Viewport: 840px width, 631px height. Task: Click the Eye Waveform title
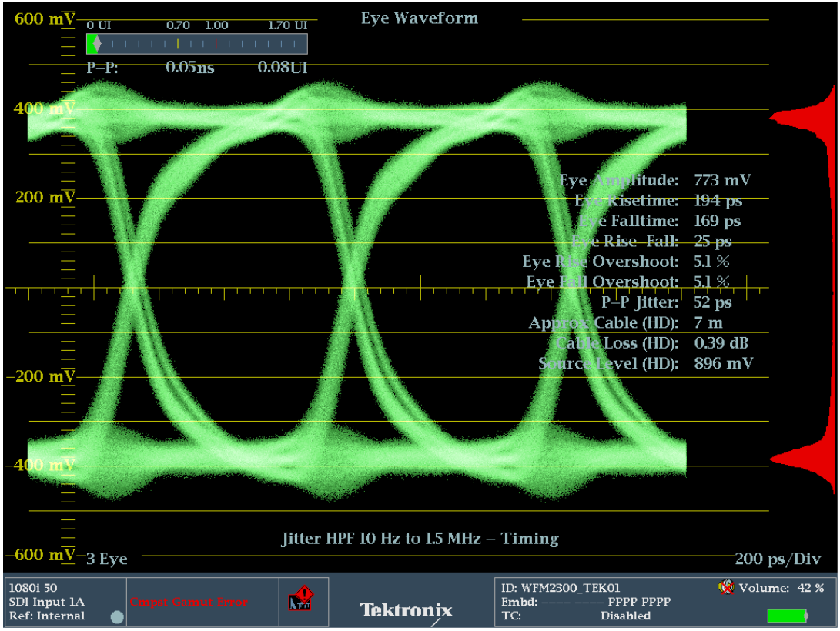pos(420,18)
